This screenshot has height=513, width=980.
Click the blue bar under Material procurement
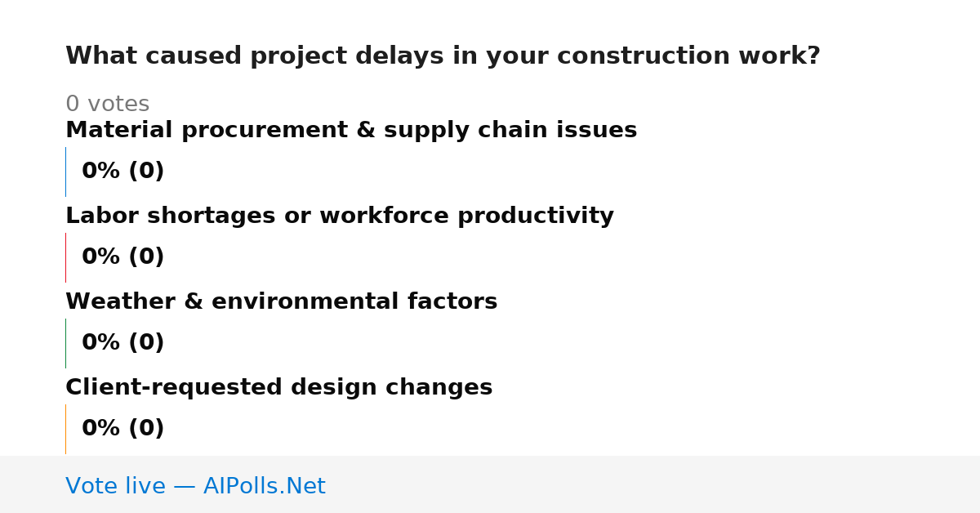point(65,172)
